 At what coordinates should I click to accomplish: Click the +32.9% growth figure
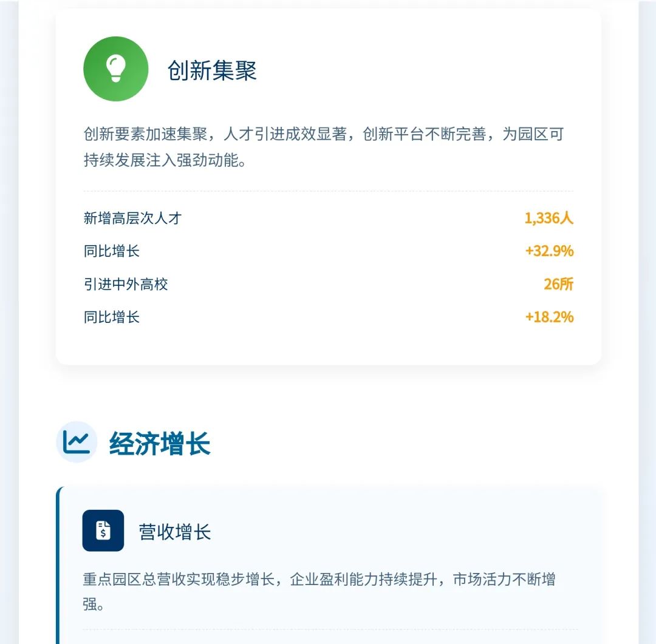click(549, 251)
